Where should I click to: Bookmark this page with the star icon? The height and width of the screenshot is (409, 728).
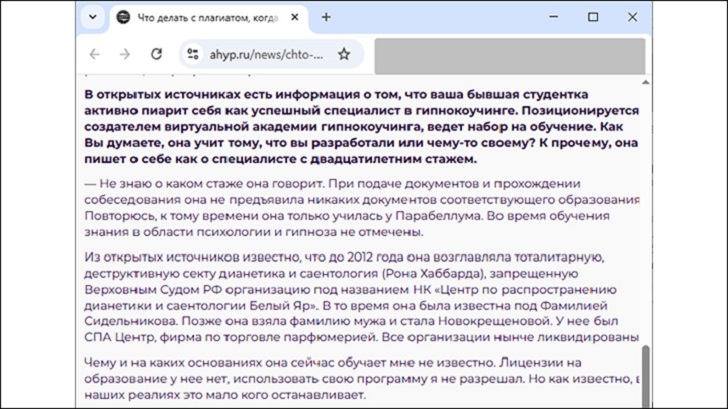(344, 54)
